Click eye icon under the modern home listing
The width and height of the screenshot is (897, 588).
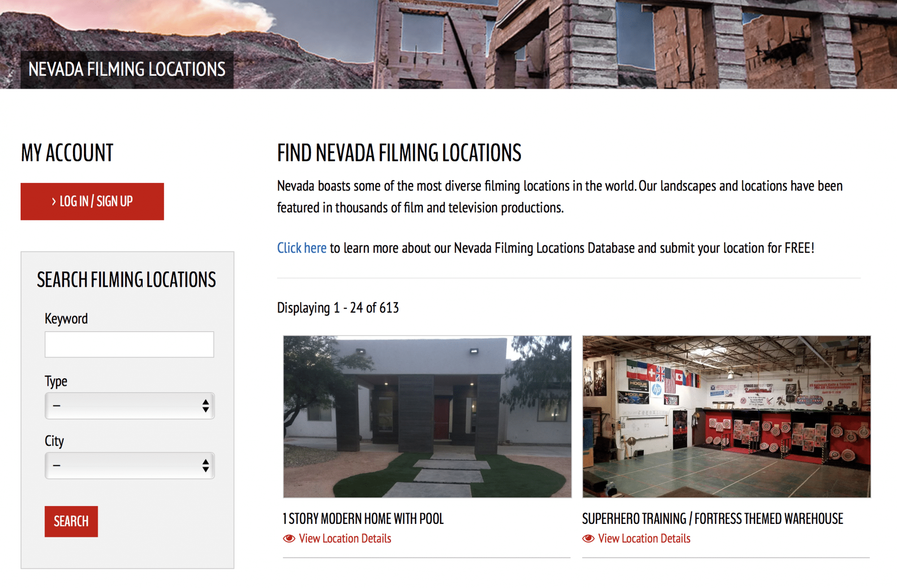[289, 538]
